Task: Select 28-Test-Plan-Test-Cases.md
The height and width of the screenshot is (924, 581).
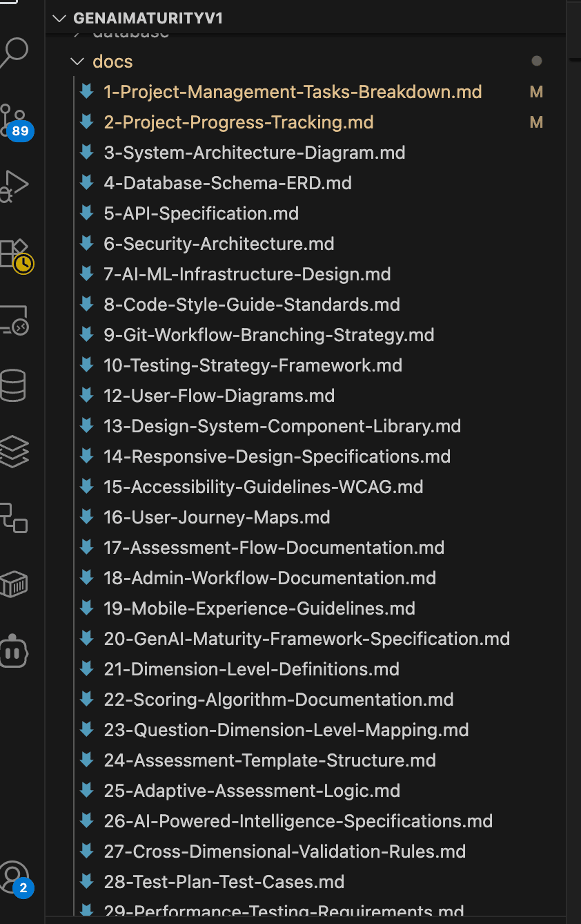Action: [x=224, y=882]
